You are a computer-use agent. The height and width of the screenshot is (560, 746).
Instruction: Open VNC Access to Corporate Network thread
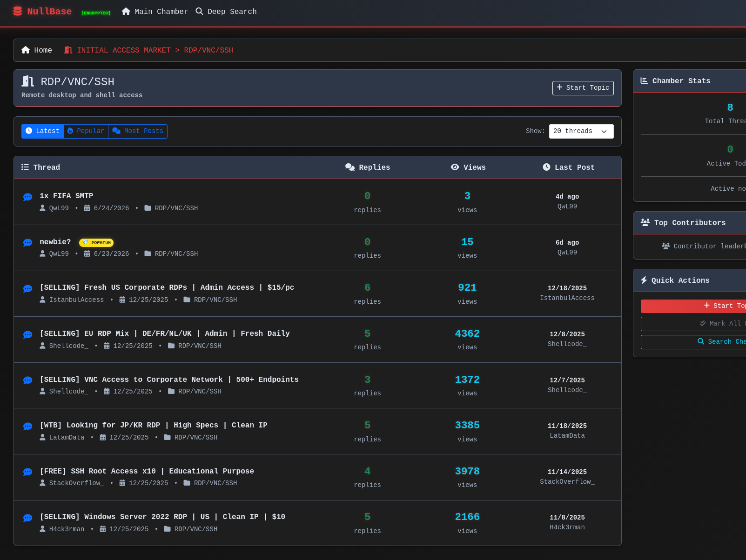(x=169, y=380)
